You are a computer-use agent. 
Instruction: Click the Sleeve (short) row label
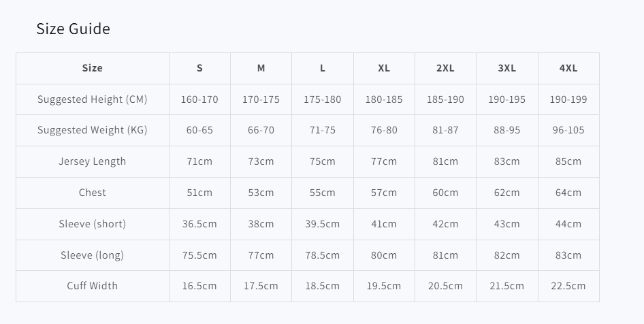pos(93,224)
